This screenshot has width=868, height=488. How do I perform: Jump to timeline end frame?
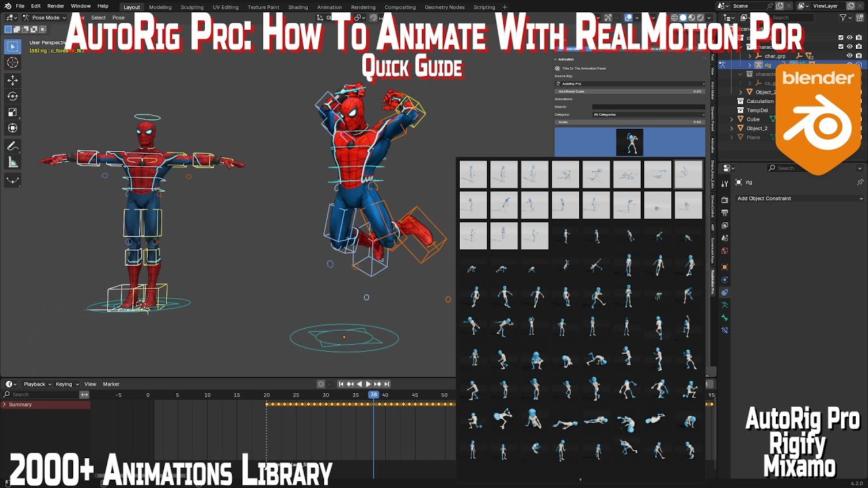pyautogui.click(x=387, y=384)
